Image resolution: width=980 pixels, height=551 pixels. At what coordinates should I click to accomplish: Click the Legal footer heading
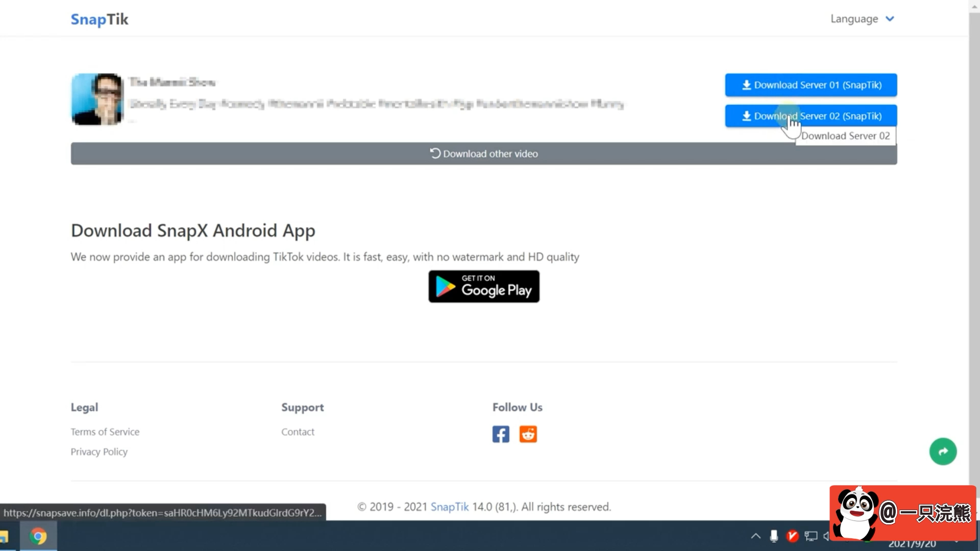coord(84,407)
